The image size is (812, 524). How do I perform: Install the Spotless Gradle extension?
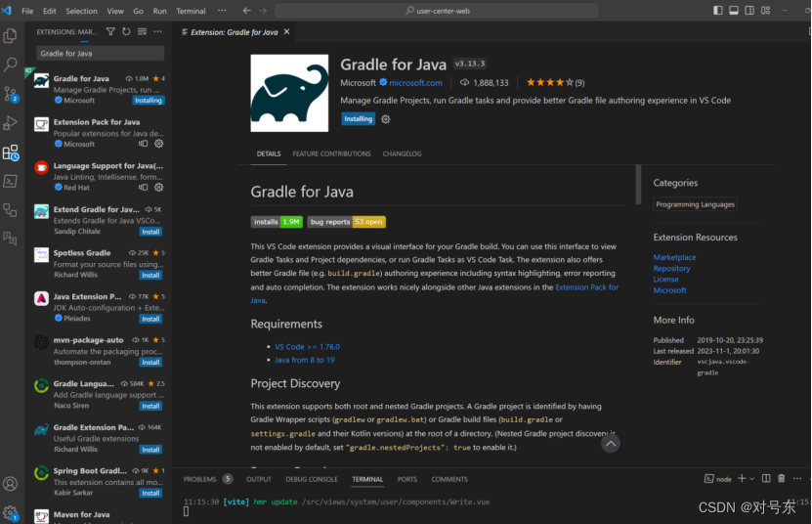pyautogui.click(x=150, y=276)
